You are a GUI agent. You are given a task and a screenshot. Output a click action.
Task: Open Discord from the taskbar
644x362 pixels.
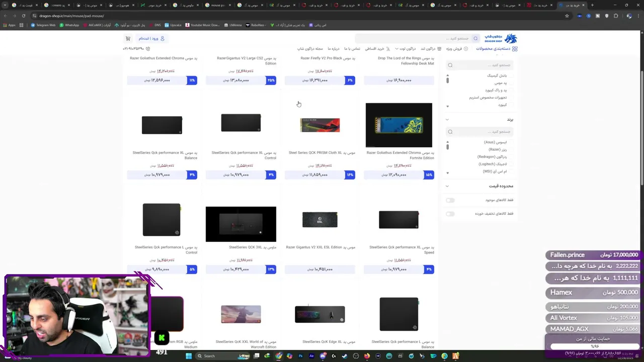(323, 356)
